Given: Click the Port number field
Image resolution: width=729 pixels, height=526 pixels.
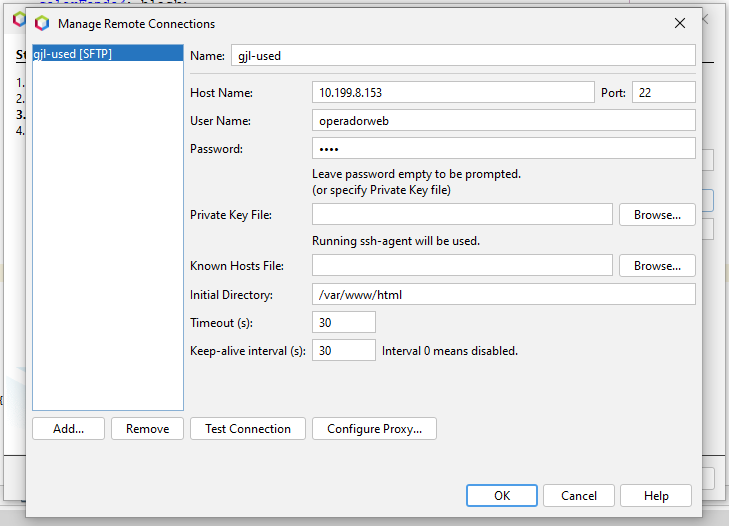Looking at the screenshot, I should point(663,93).
